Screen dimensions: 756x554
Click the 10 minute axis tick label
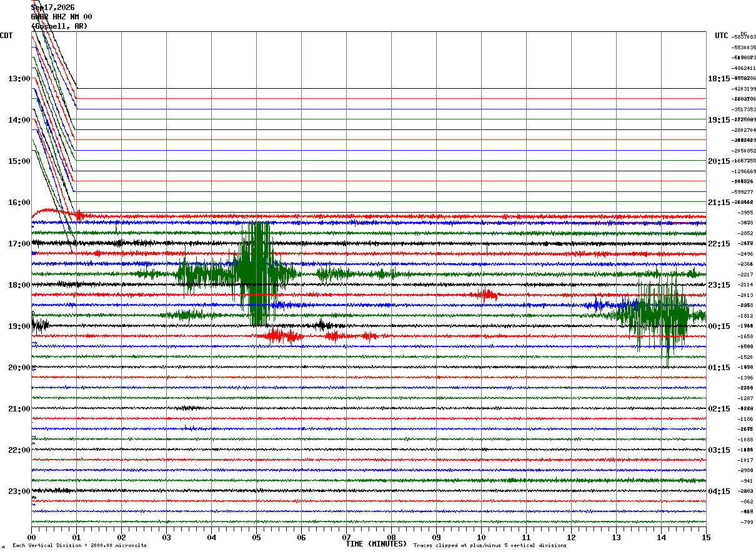[x=481, y=538]
